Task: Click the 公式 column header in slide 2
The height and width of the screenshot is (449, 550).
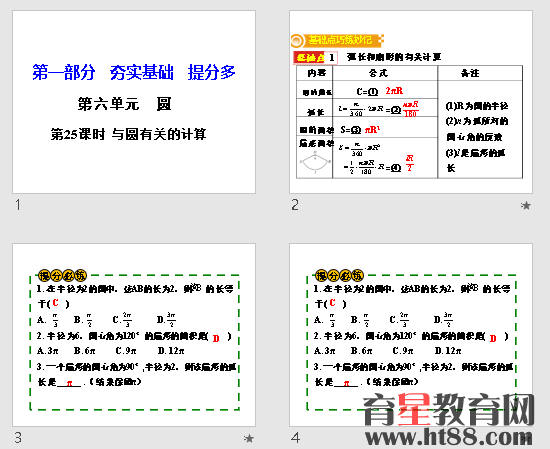Action: [378, 73]
